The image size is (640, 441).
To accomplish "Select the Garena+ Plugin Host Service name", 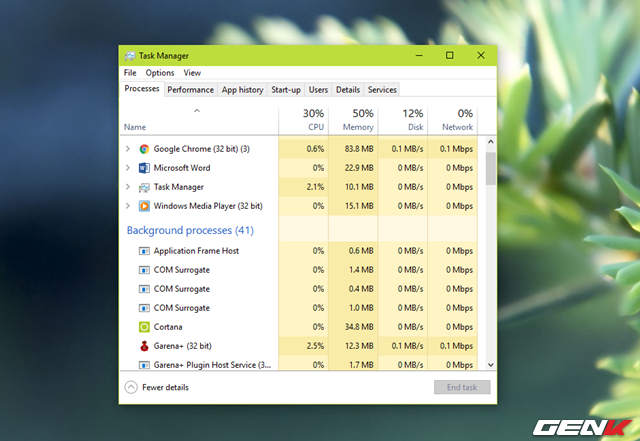I will coord(212,365).
